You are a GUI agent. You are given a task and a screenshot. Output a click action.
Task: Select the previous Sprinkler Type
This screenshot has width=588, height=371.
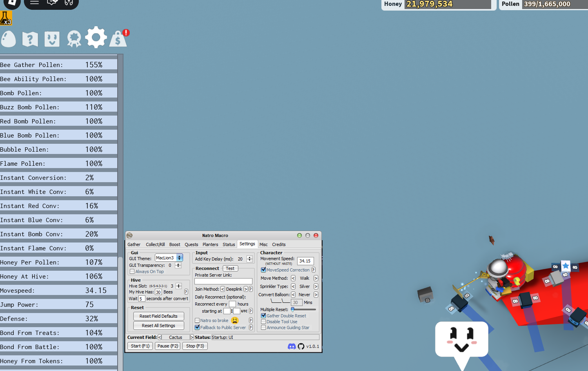pos(293,286)
